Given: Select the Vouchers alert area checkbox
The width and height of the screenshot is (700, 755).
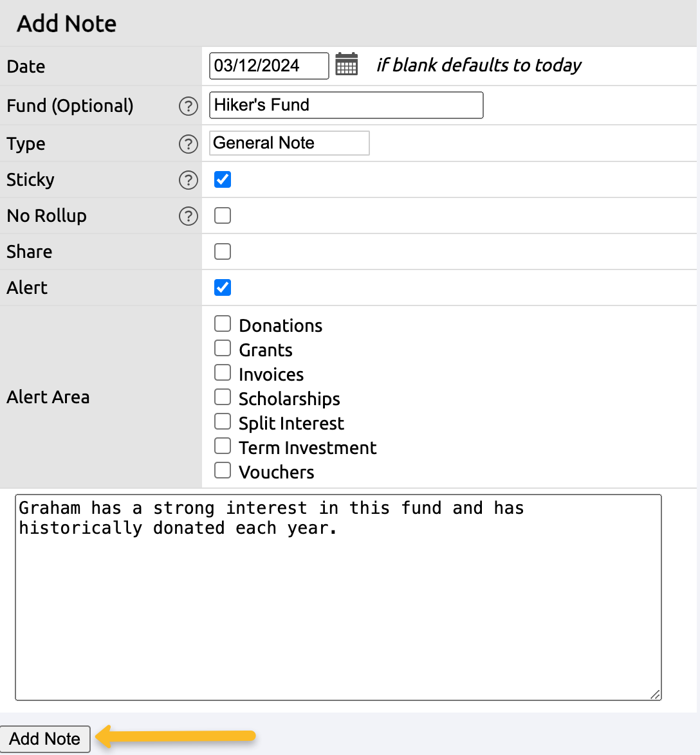Looking at the screenshot, I should [x=222, y=470].
